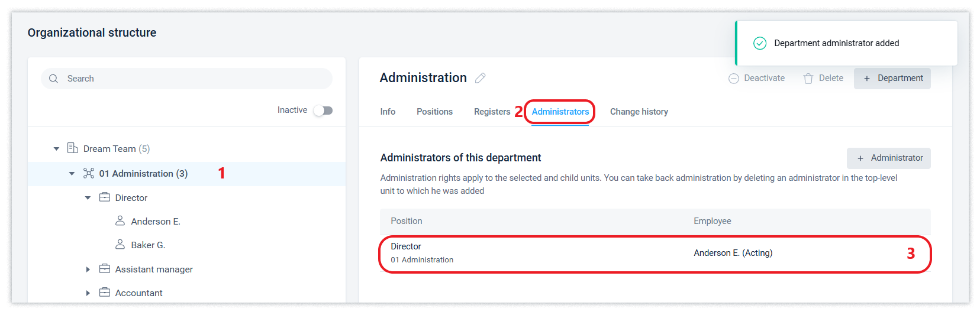Open the Registers tab
The width and height of the screenshot is (980, 315).
click(x=492, y=112)
